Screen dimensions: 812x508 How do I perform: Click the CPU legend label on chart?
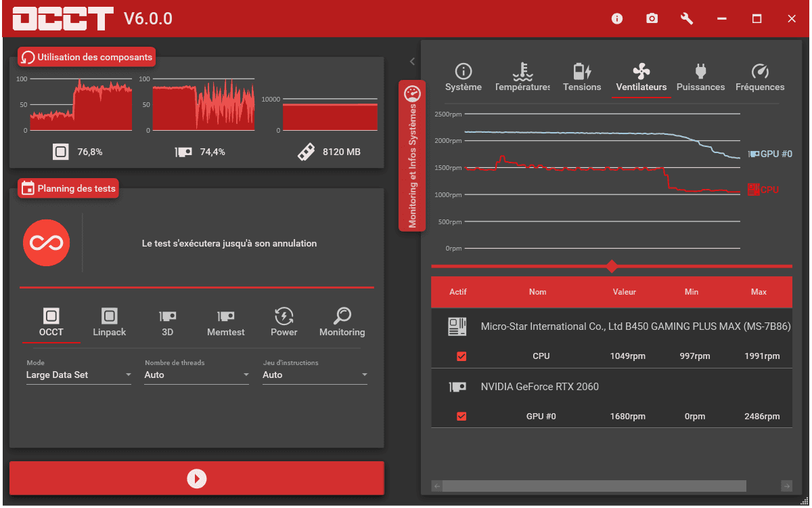click(763, 190)
